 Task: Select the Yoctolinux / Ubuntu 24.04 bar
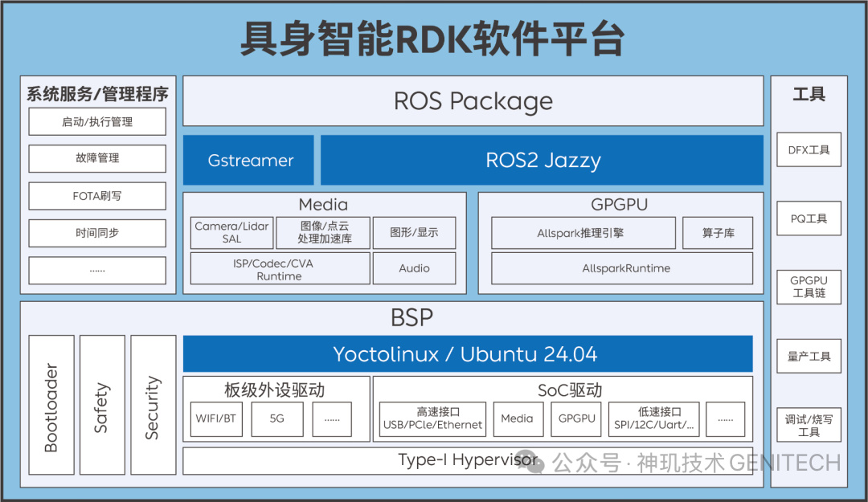click(468, 353)
